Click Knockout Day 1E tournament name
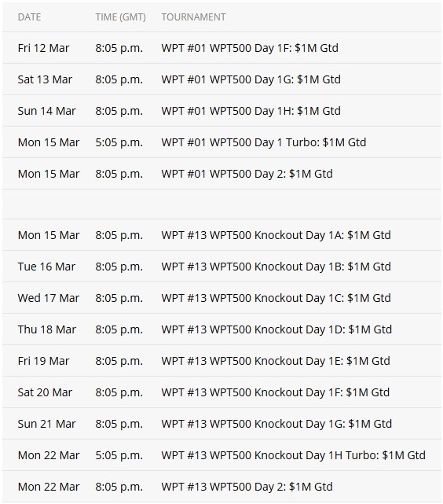 click(x=276, y=361)
